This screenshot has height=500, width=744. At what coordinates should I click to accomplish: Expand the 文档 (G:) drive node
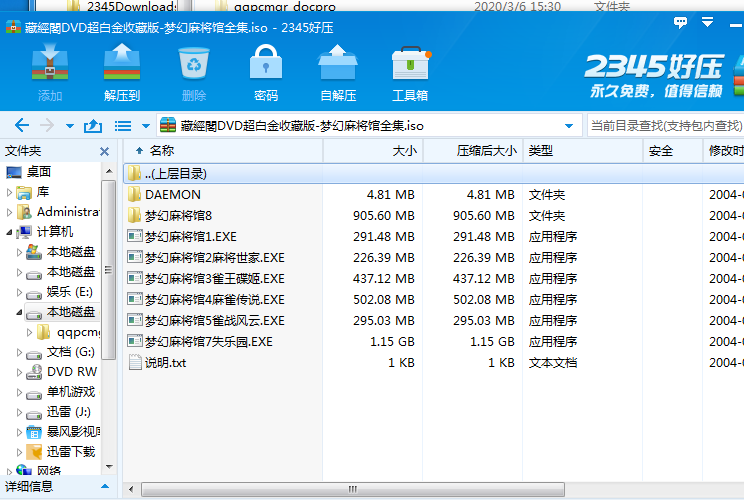point(19,352)
